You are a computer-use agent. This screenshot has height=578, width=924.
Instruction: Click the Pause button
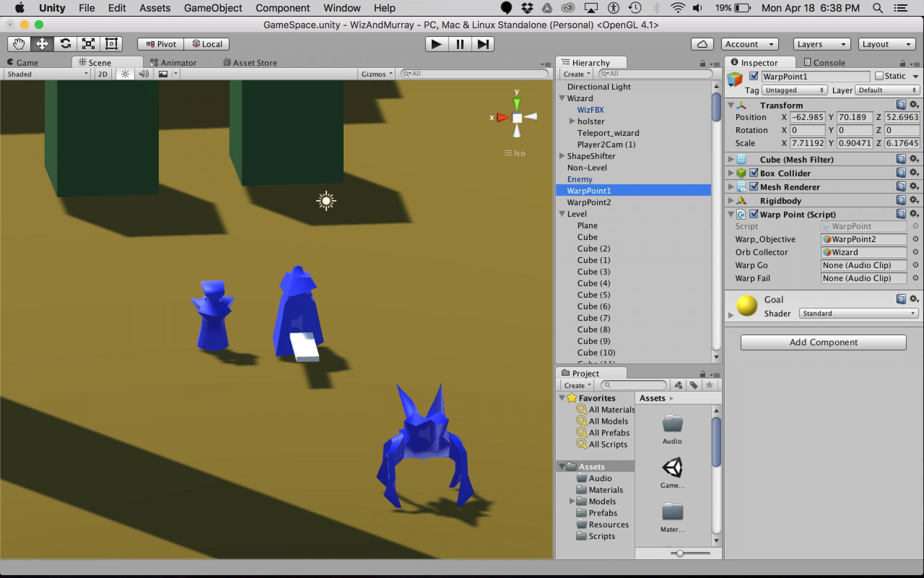tap(460, 44)
